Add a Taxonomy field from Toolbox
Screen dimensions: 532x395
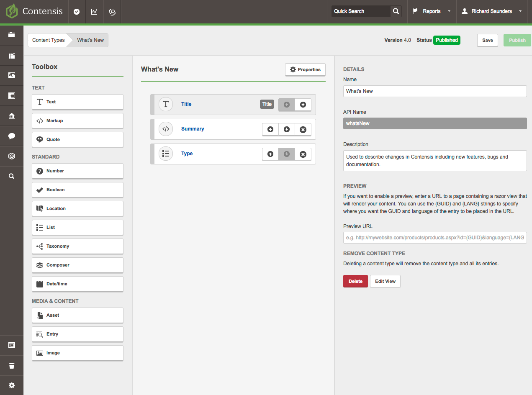tap(77, 246)
